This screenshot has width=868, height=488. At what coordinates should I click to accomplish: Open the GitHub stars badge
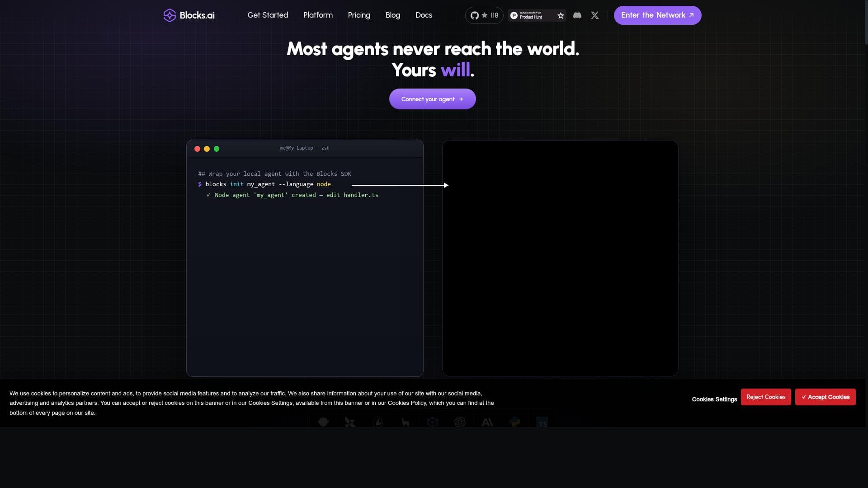(x=484, y=15)
